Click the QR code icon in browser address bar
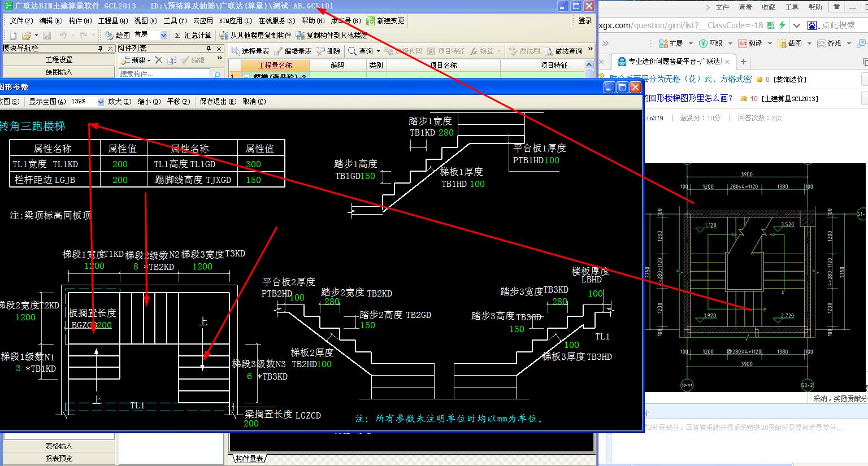 (x=771, y=25)
